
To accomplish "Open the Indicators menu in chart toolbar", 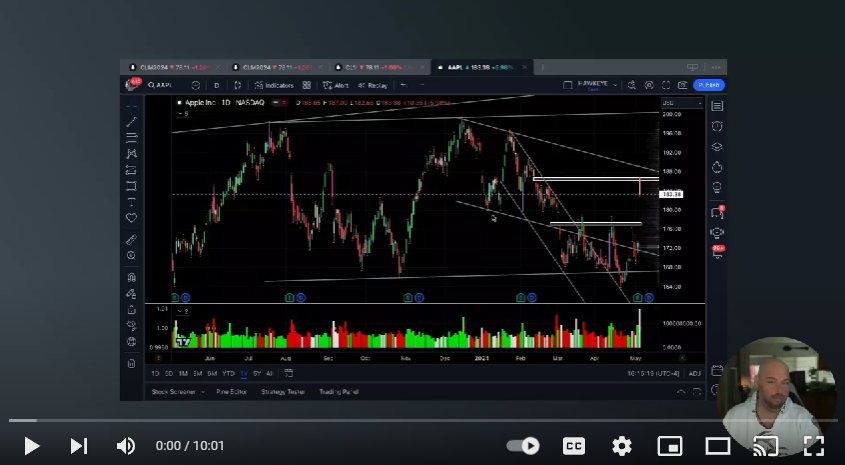I will coord(275,86).
